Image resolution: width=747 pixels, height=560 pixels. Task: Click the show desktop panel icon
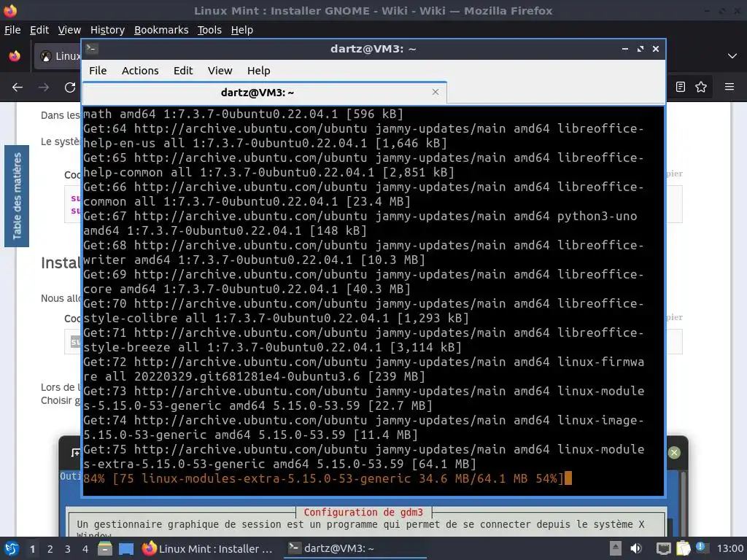tap(125, 548)
